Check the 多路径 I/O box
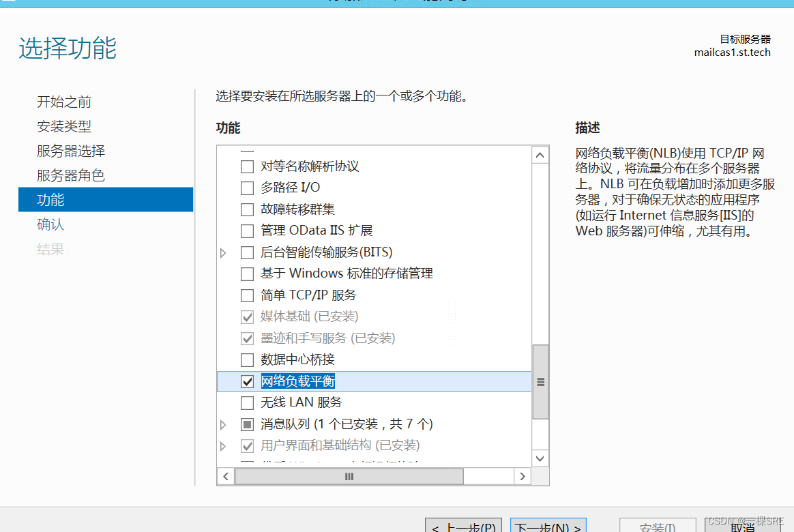Screen dimensions: 794x532 click(x=248, y=188)
